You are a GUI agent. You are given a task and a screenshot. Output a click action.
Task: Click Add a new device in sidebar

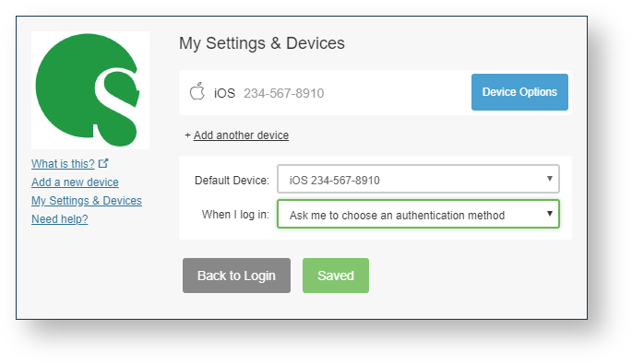pyautogui.click(x=75, y=182)
